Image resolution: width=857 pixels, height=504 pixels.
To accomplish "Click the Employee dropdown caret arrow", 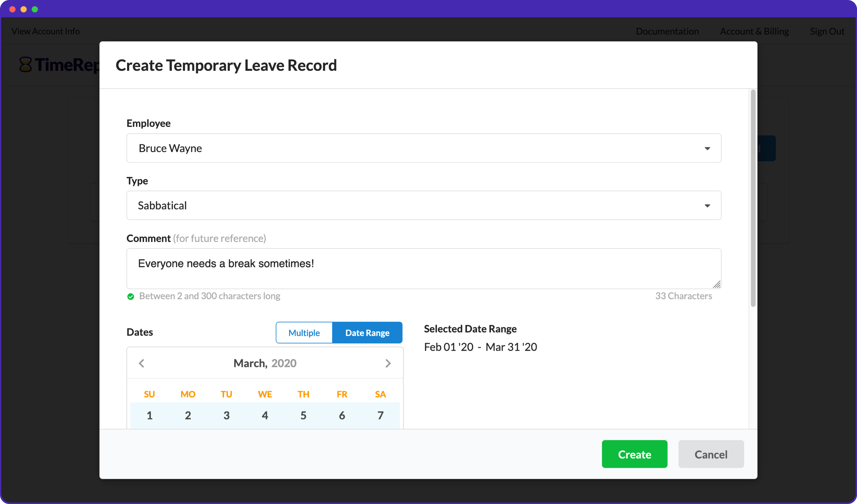I will coord(707,149).
